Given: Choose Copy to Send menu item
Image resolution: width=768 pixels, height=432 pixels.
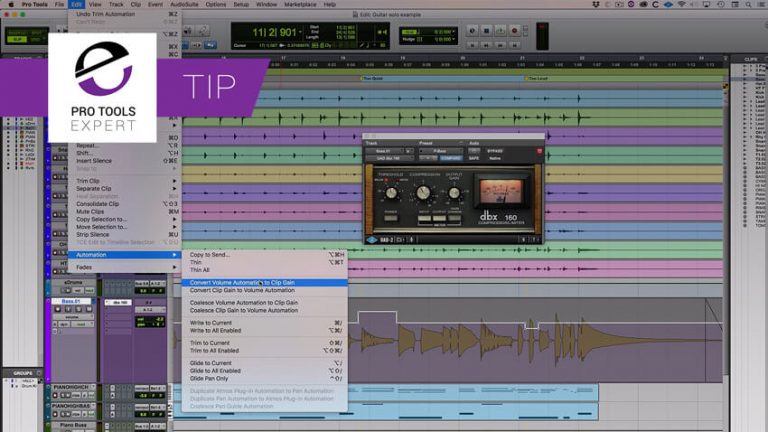Looking at the screenshot, I should pyautogui.click(x=264, y=255).
